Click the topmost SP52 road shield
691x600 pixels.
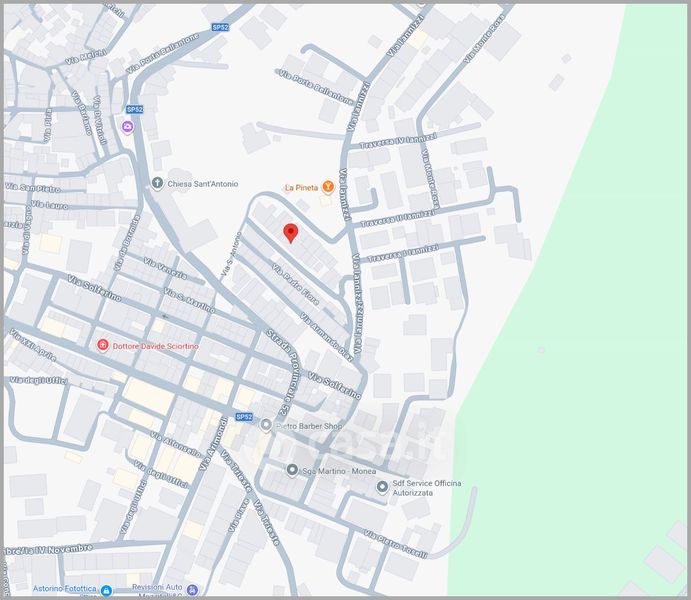point(220,27)
